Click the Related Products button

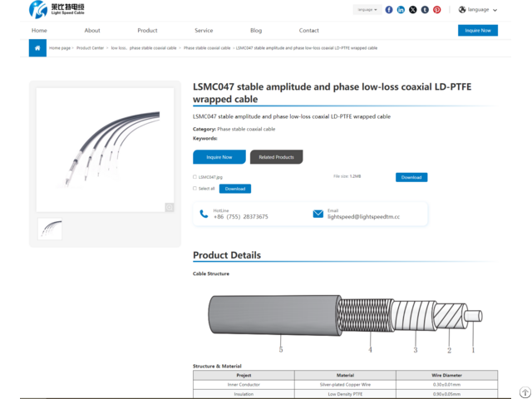pos(277,157)
